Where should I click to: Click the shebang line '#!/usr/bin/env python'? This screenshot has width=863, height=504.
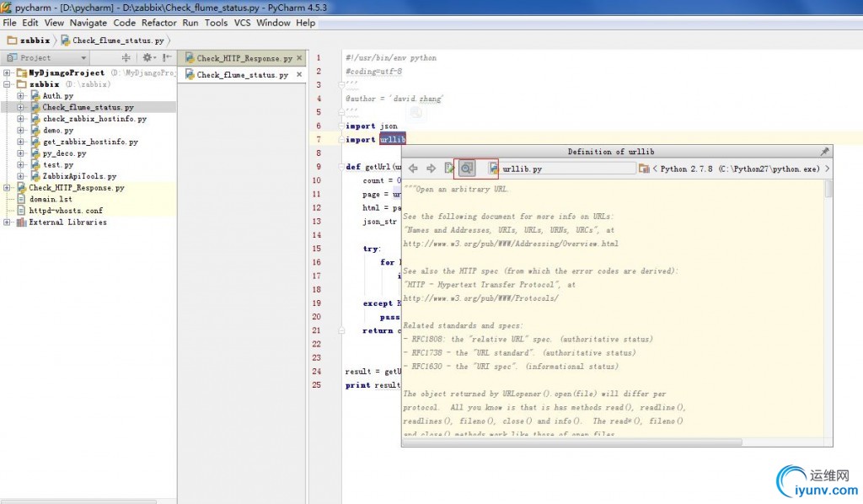pos(391,57)
